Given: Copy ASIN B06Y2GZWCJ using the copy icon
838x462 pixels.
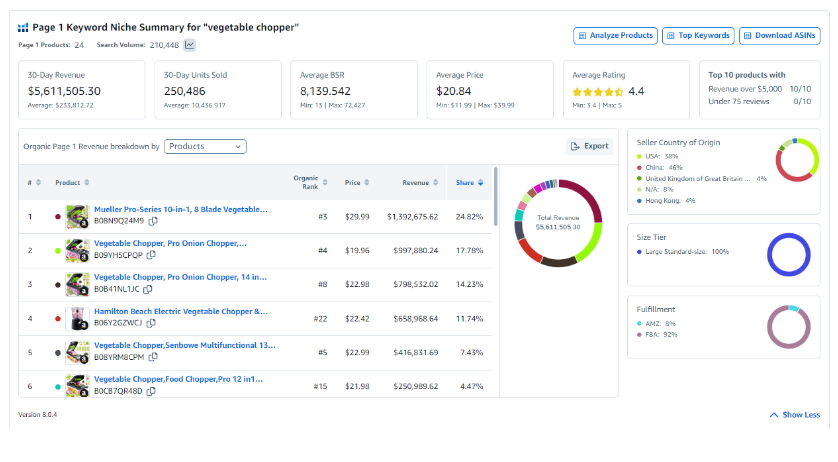Looking at the screenshot, I should pyautogui.click(x=153, y=323).
